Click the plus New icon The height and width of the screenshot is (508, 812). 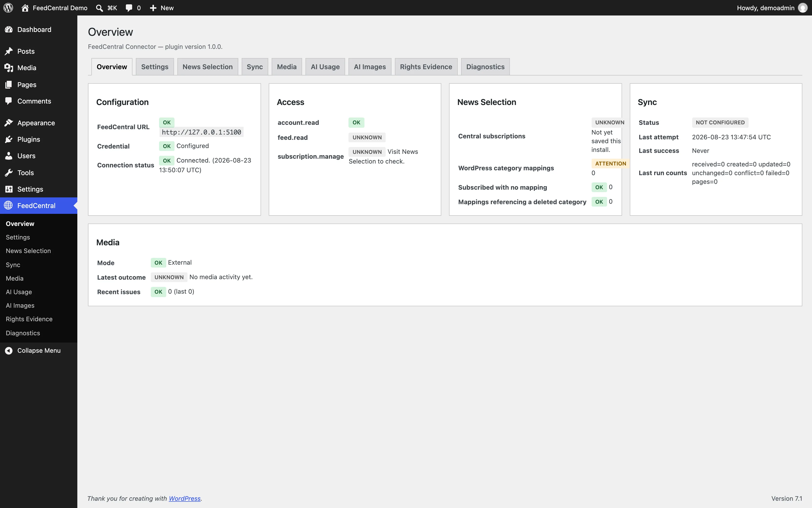pos(153,8)
